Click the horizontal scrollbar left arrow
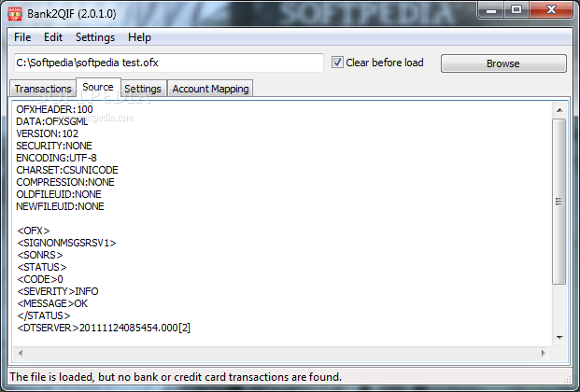The width and height of the screenshot is (580, 392). 21,353
